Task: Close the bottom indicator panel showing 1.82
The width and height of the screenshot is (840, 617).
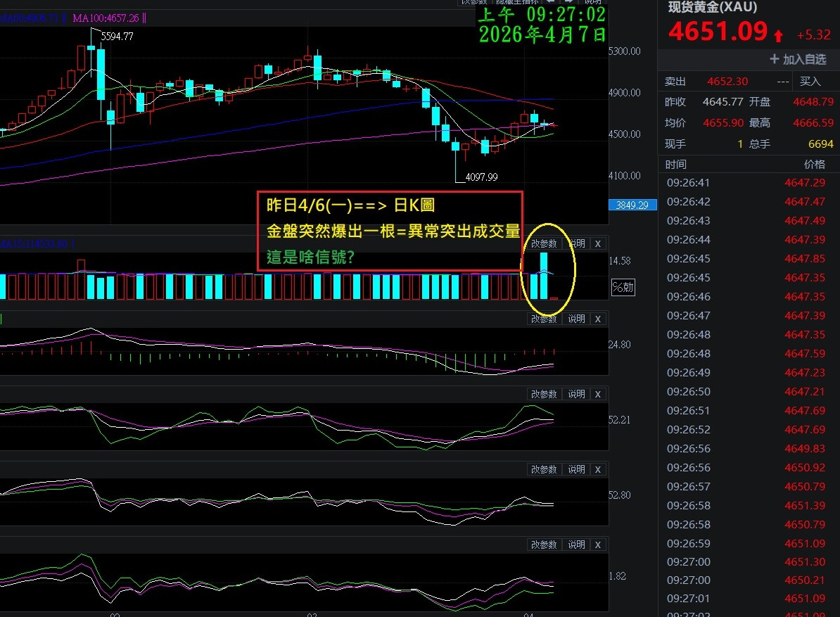Action: click(x=597, y=545)
